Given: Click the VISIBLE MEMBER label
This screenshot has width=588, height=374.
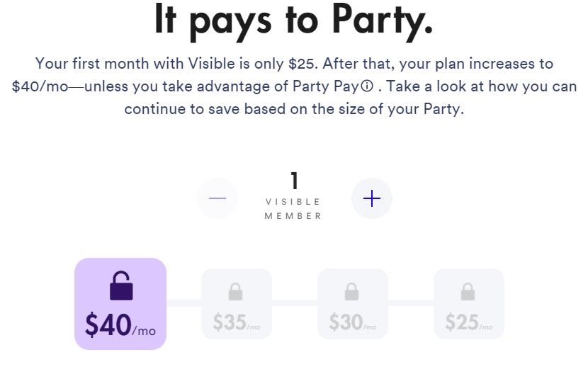Looking at the screenshot, I should [x=293, y=208].
